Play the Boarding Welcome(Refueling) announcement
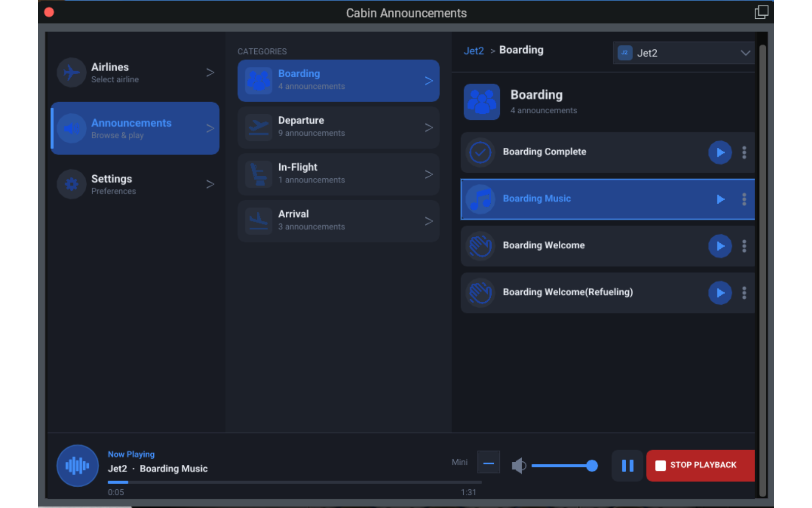 (x=720, y=293)
